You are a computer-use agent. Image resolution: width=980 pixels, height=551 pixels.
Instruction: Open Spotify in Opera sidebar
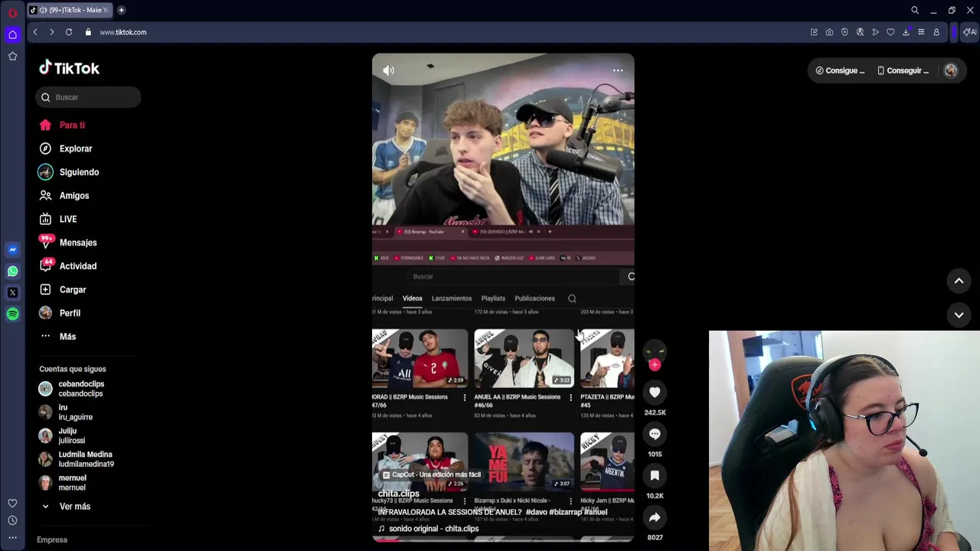pos(12,314)
